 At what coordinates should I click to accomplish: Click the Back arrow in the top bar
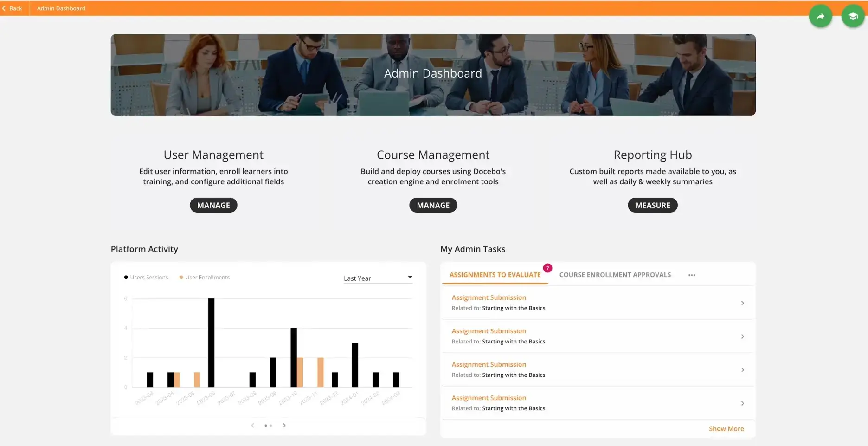(12, 8)
